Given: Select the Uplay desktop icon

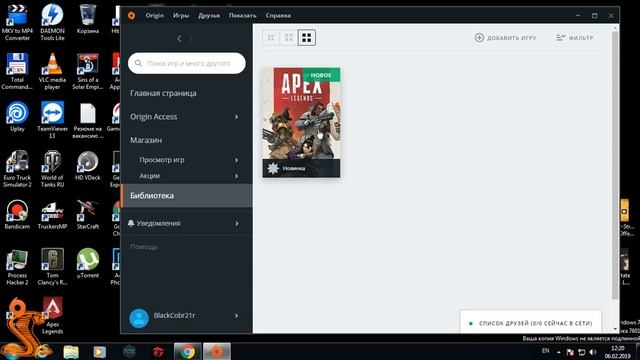Looking at the screenshot, I should pos(17,117).
